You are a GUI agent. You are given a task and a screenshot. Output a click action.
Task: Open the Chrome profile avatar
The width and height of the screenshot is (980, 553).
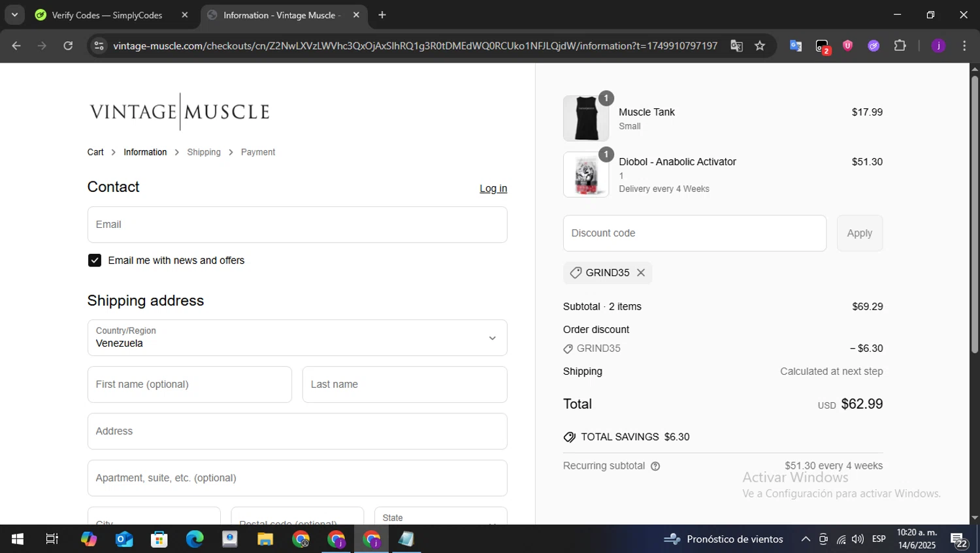939,46
